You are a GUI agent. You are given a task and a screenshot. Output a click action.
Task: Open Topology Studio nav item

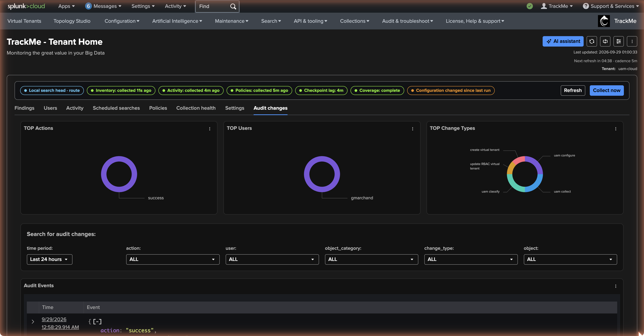click(x=72, y=21)
